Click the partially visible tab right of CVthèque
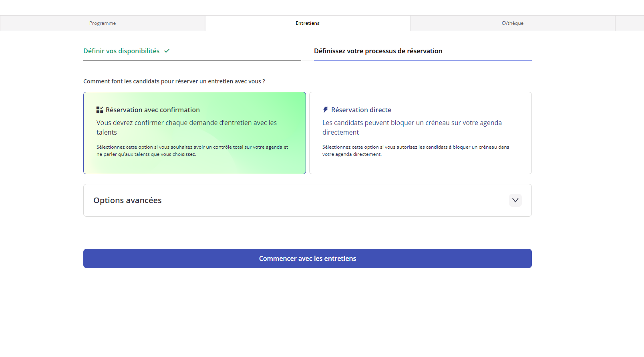This screenshot has height=357, width=644. [629, 23]
